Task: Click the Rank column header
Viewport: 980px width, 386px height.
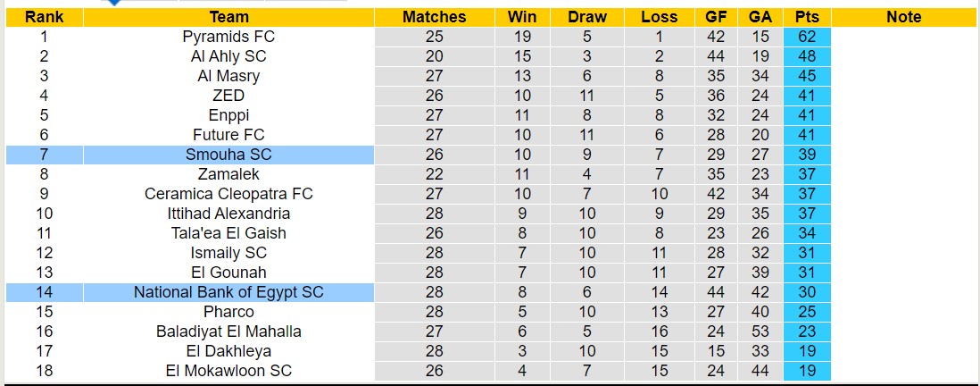Action: [43, 17]
